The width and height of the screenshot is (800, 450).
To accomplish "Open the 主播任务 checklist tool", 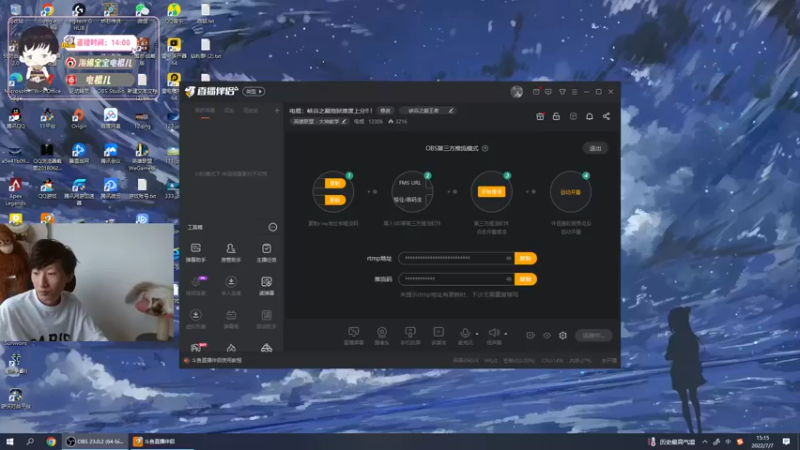I will (x=266, y=253).
